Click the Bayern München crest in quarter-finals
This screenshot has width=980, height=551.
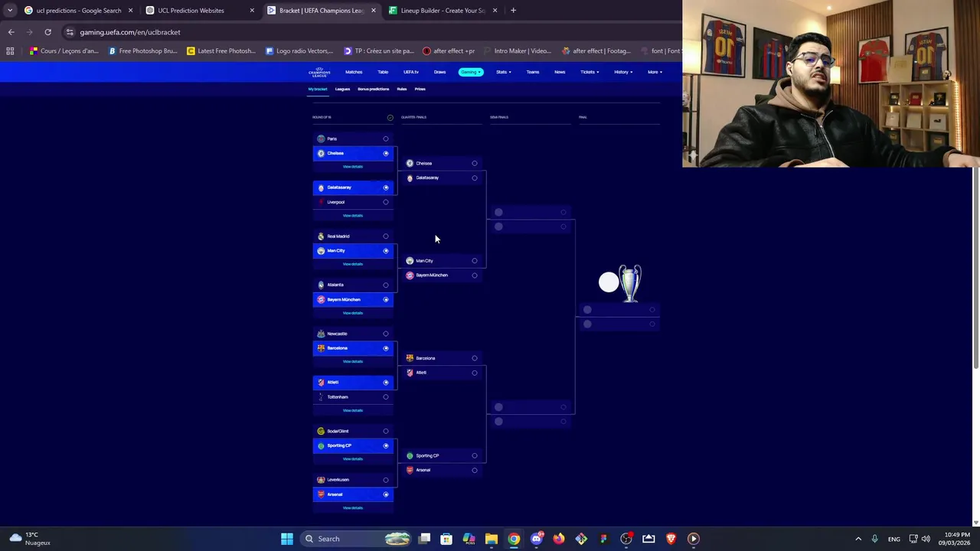(410, 275)
